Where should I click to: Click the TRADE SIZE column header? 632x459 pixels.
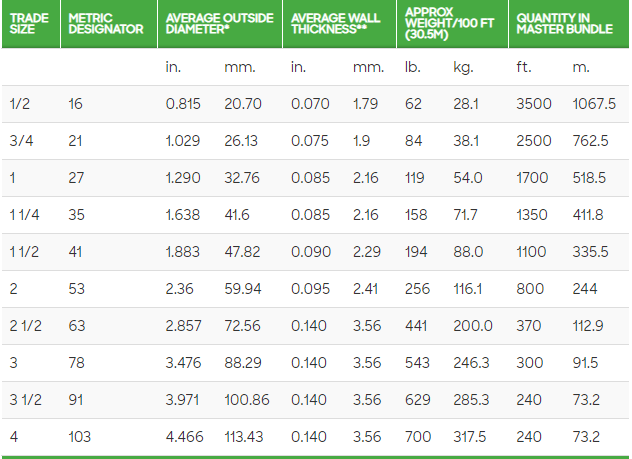(27, 24)
